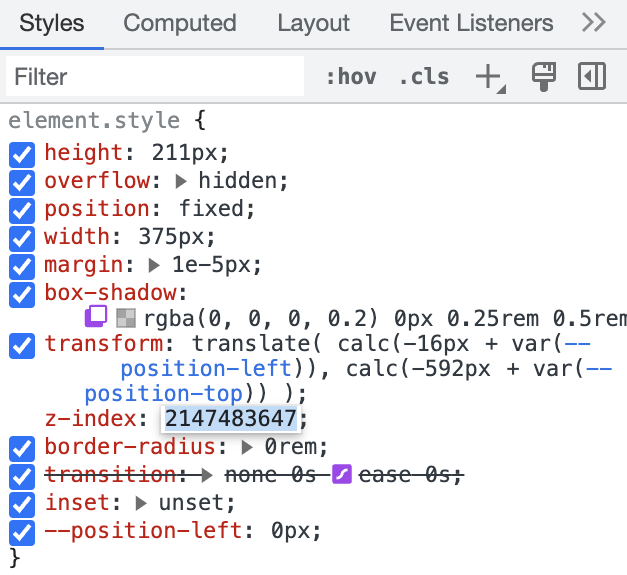Image resolution: width=627 pixels, height=575 pixels.
Task: Uncheck the overflow property checkbox
Action: (x=22, y=182)
